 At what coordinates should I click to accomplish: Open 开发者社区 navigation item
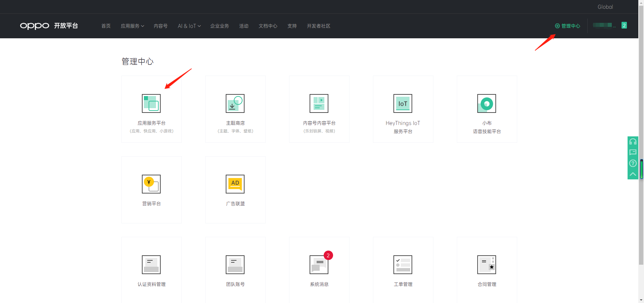(319, 26)
